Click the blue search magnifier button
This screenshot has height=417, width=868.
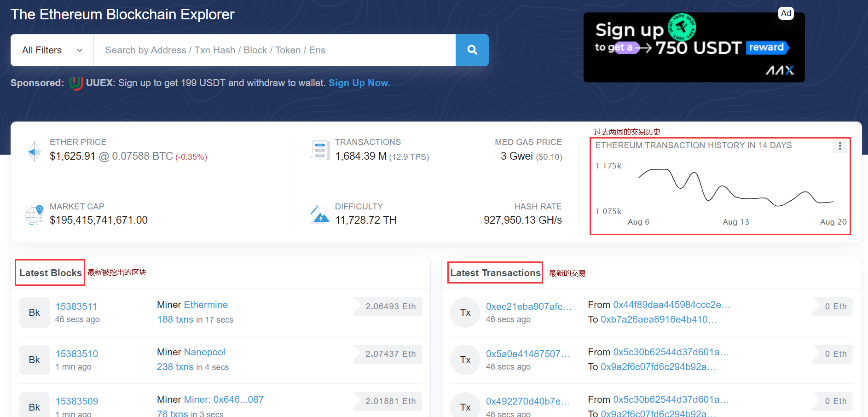[x=472, y=50]
